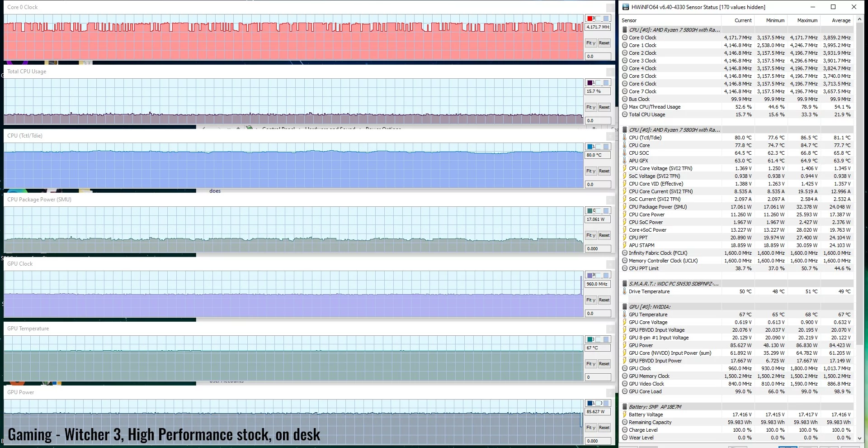Toggle the series swatch in GPU Temperature graph
868x448 pixels.
point(590,338)
